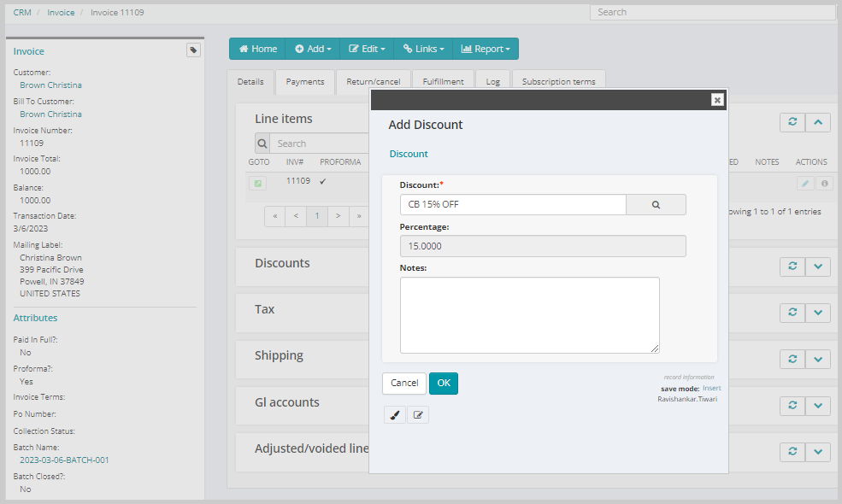Click the Discount field containing CB 15% OFF

(x=513, y=204)
